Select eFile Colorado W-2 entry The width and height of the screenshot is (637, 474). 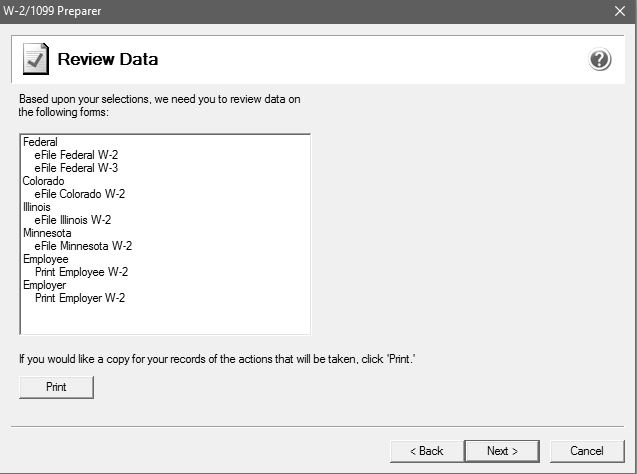[80, 194]
